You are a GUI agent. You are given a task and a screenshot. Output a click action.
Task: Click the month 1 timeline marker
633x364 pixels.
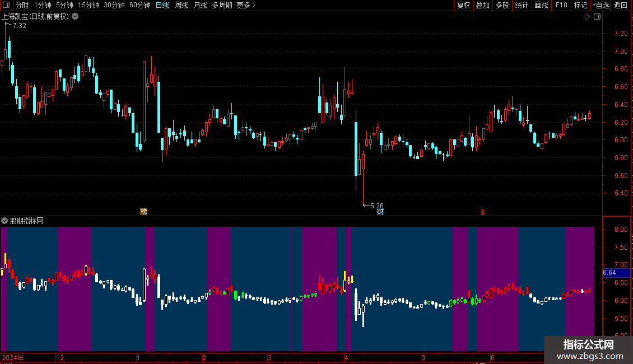138,357
